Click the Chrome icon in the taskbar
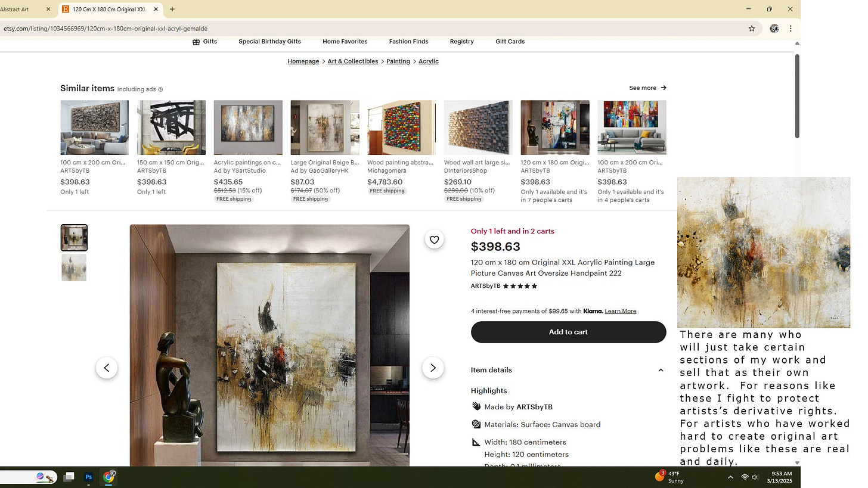 click(108, 477)
